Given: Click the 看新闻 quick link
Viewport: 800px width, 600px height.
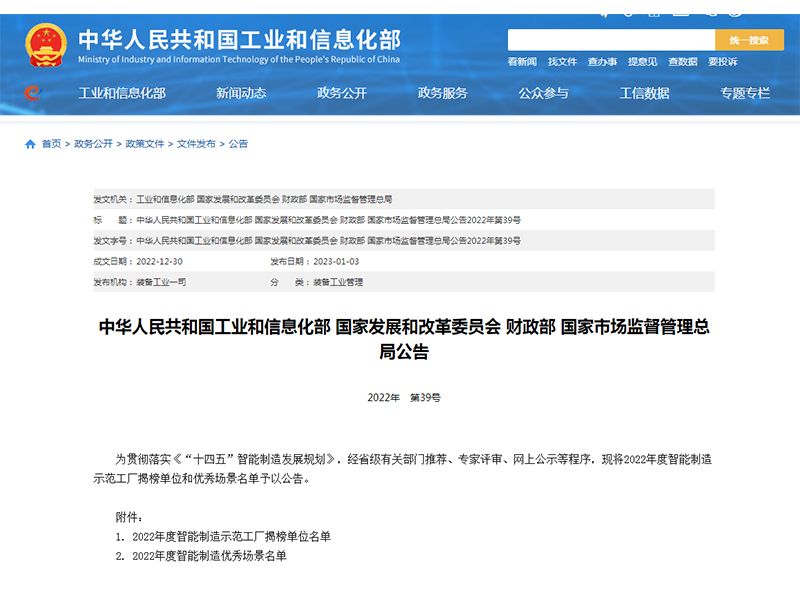Looking at the screenshot, I should [521, 62].
